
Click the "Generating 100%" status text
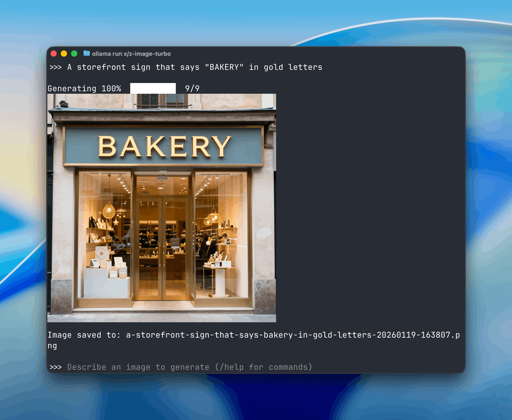(84, 89)
